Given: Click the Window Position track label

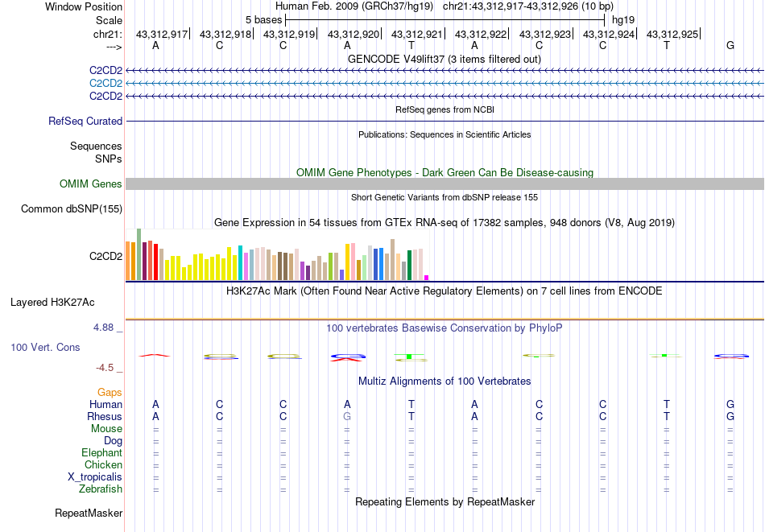Looking at the screenshot, I should (84, 6).
